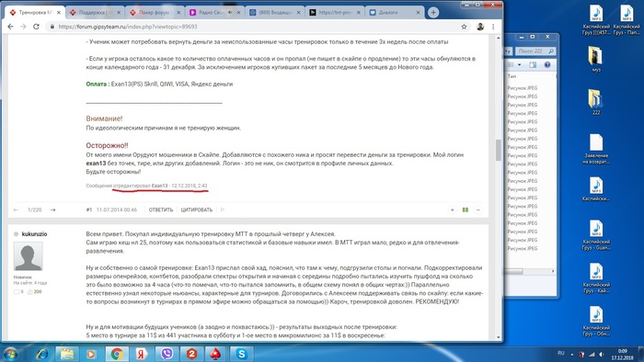644x362 pixels.
Task: Click 'ОТВЕТИТЬ' on post #1
Action: click(x=161, y=209)
